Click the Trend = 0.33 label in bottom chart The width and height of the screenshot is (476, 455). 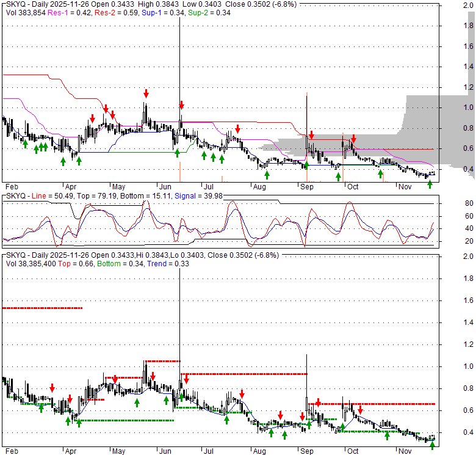(x=168, y=264)
